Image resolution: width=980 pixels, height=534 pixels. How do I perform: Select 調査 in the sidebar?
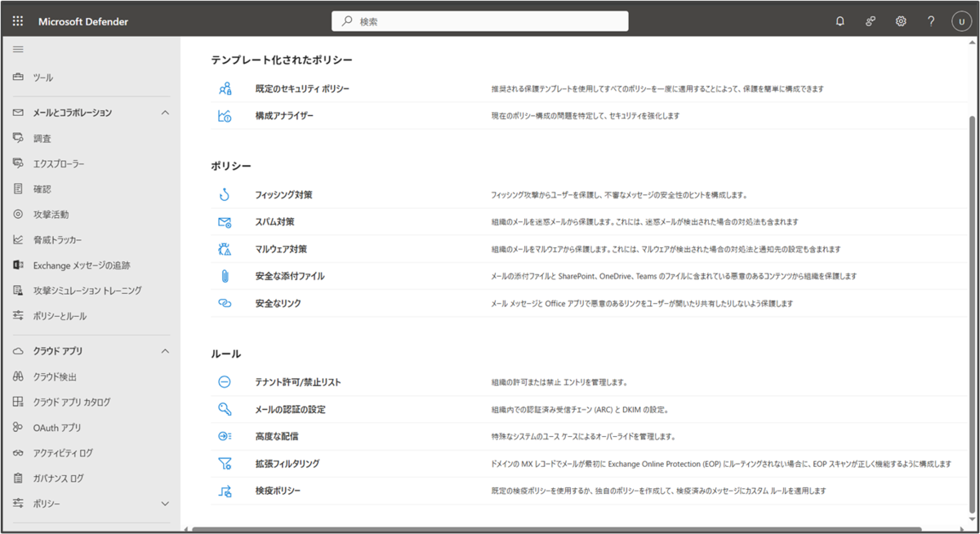[42, 139]
